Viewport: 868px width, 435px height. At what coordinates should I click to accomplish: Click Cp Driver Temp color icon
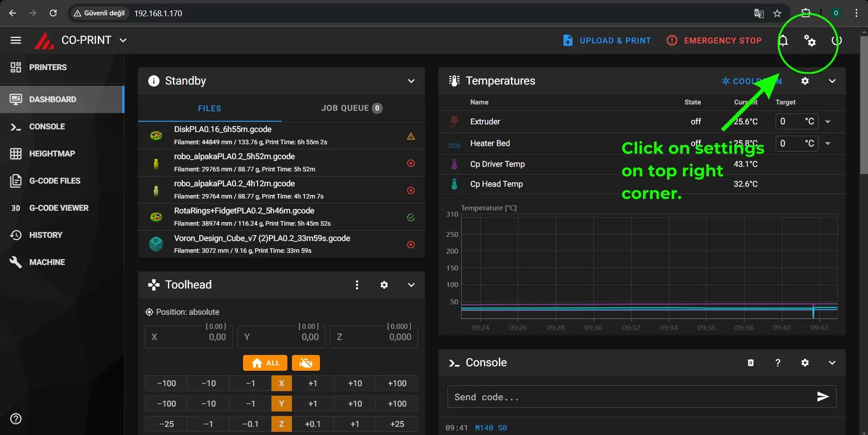coord(454,164)
